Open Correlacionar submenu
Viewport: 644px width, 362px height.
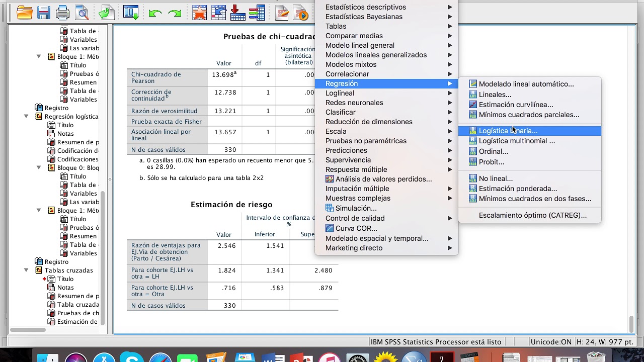pos(386,74)
